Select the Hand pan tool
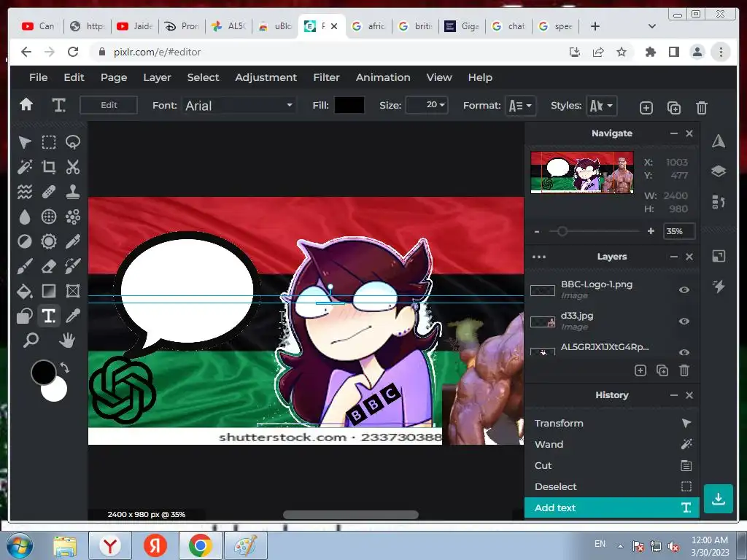 (x=67, y=340)
